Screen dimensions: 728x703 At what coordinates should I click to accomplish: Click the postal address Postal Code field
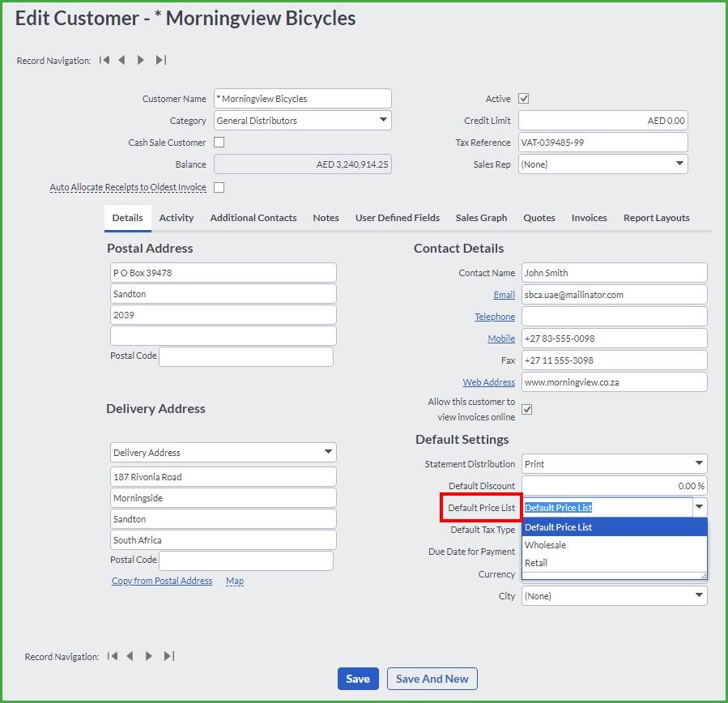[x=246, y=356]
